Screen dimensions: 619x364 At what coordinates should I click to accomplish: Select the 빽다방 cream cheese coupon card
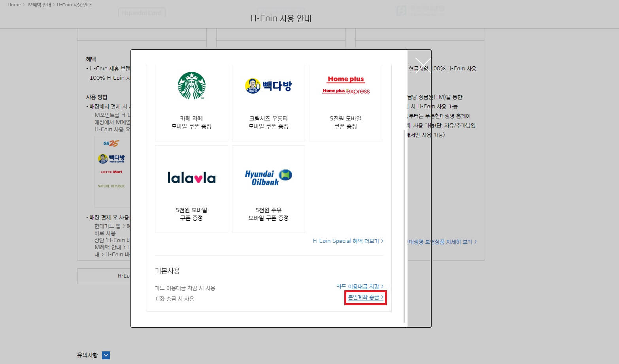tap(268, 103)
